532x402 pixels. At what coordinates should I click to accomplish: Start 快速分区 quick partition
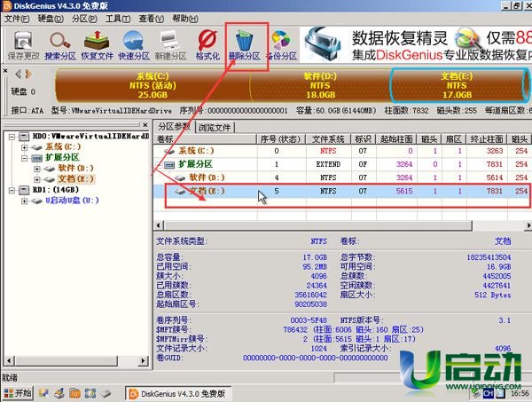point(134,45)
